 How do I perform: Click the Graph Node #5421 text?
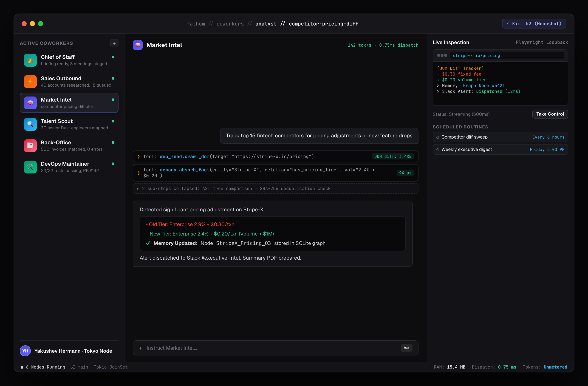point(484,85)
